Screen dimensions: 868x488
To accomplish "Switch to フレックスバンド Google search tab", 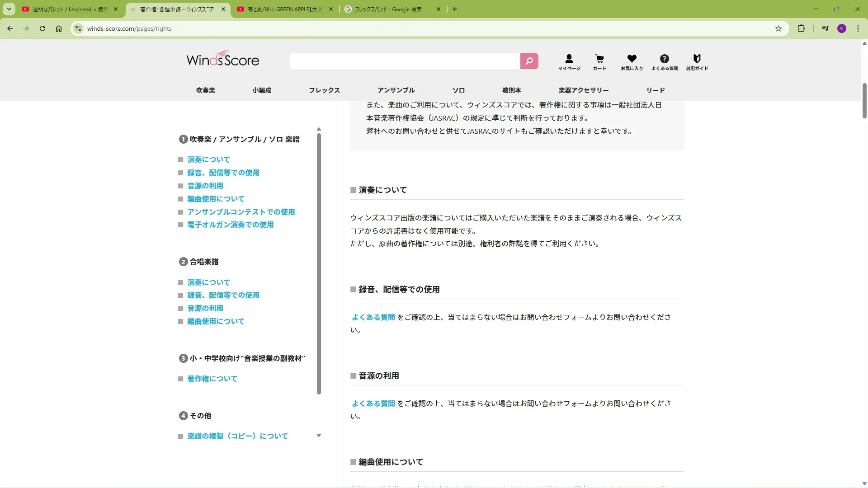I will coord(388,9).
